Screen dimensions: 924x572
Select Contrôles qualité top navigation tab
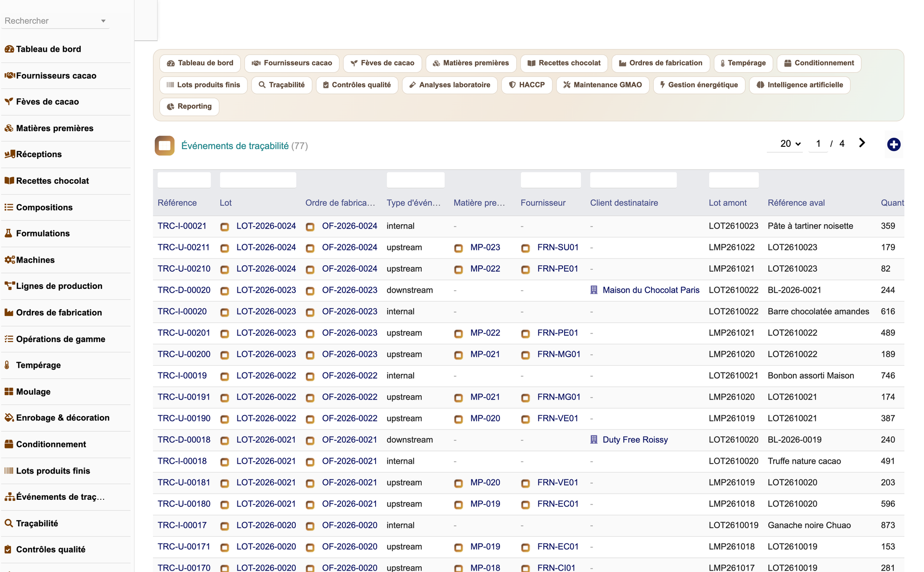point(357,85)
